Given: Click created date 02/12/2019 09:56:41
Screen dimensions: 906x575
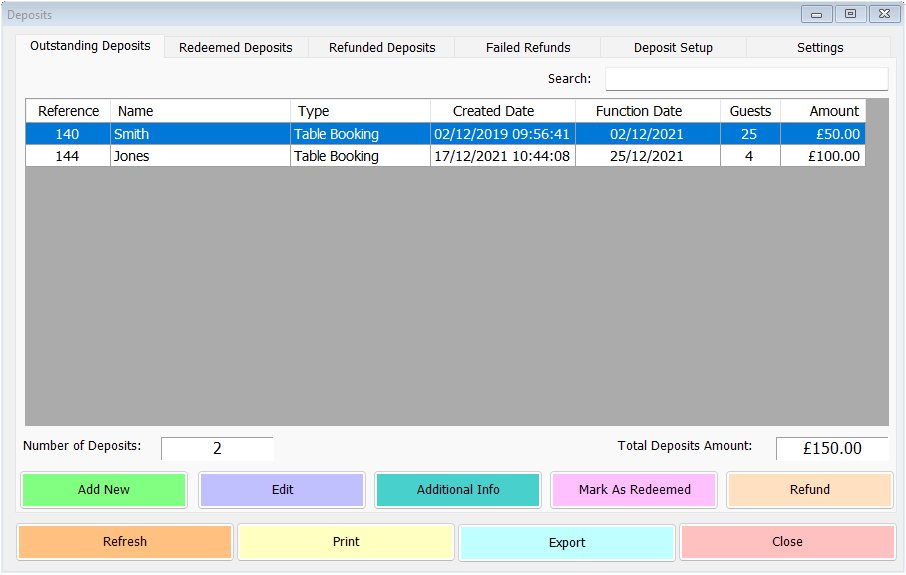Looking at the screenshot, I should pyautogui.click(x=503, y=134).
